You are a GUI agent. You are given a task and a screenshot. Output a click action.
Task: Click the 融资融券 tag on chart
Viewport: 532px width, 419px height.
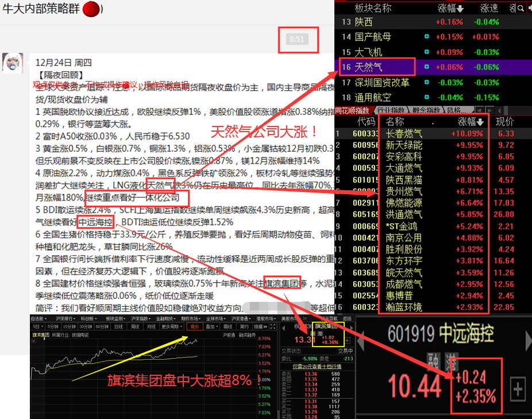(x=247, y=335)
